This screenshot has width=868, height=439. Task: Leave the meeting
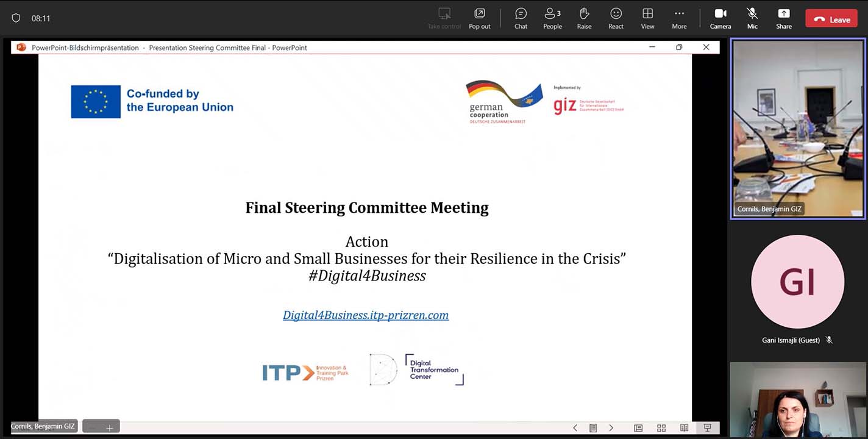click(831, 19)
